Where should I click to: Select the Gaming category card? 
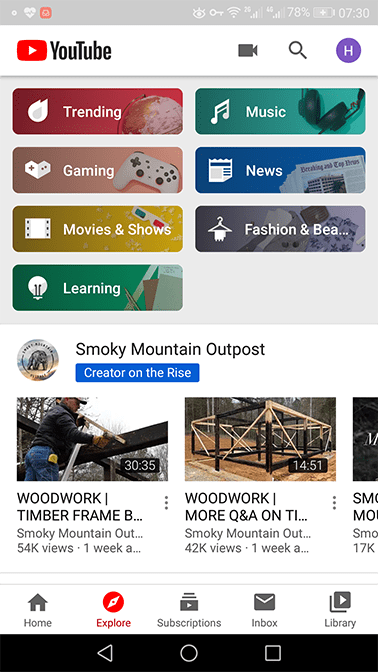98,170
